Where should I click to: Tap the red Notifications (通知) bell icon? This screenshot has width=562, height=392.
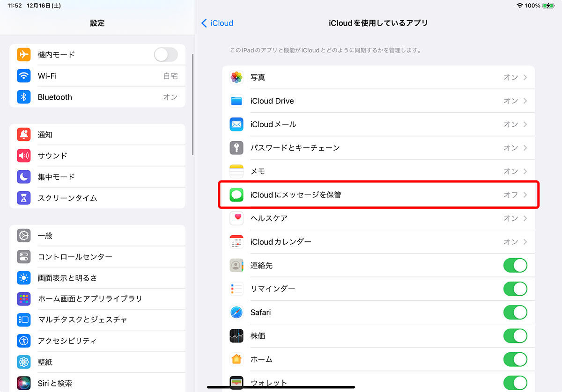[24, 135]
